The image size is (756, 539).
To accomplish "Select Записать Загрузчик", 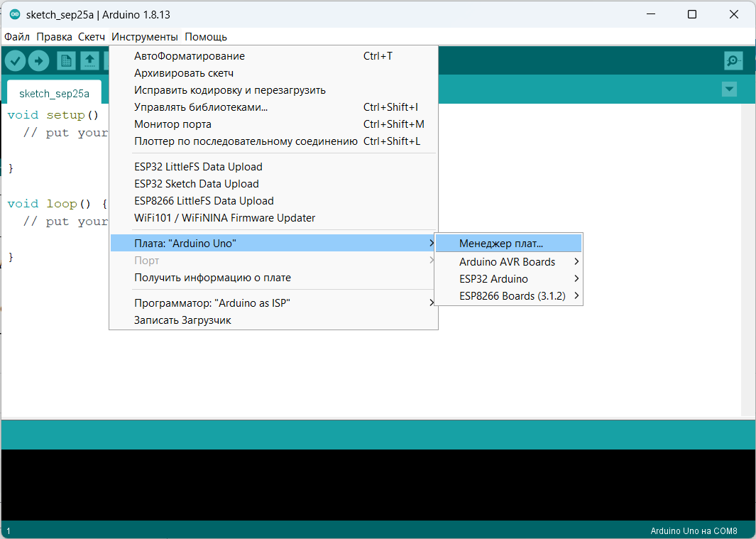I will point(273,320).
